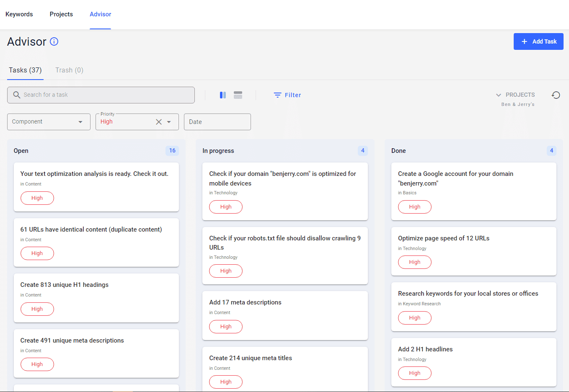569x392 pixels.
Task: Open the Keywords menu item
Action: tap(19, 14)
